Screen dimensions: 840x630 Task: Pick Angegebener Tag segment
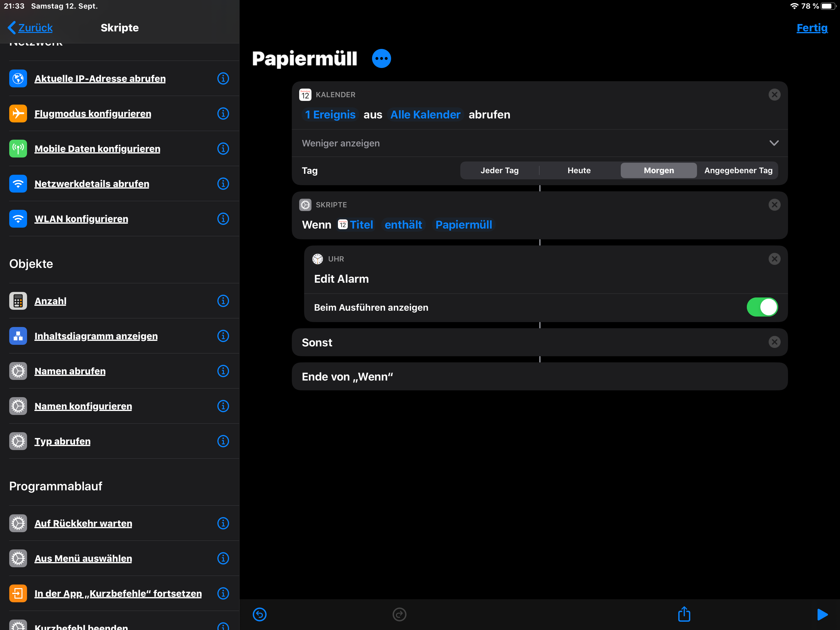click(x=738, y=170)
